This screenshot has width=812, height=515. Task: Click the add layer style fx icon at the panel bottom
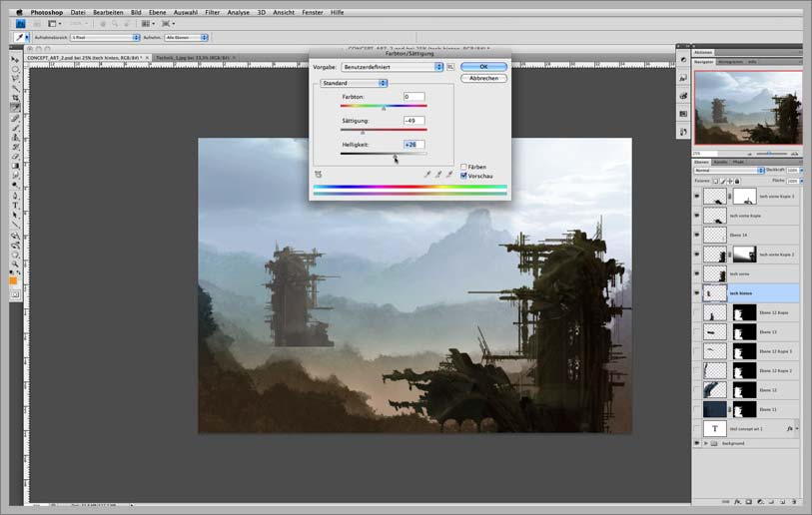[737, 502]
